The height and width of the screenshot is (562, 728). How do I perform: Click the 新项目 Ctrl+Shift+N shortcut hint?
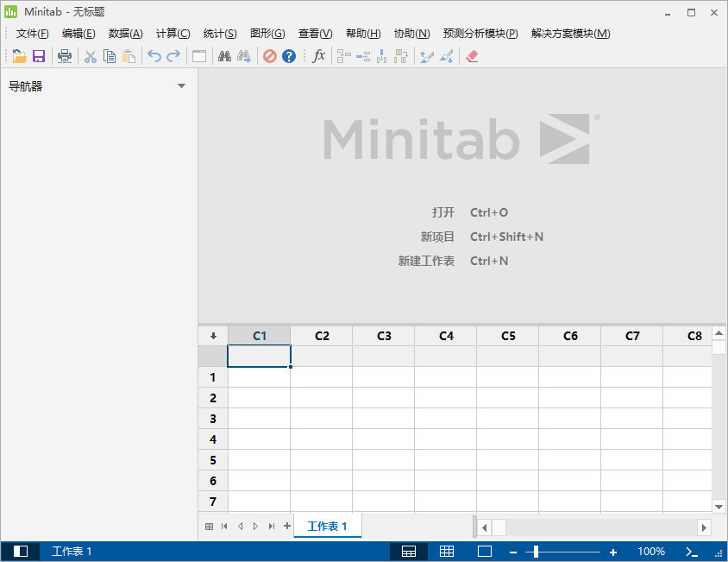(x=482, y=237)
